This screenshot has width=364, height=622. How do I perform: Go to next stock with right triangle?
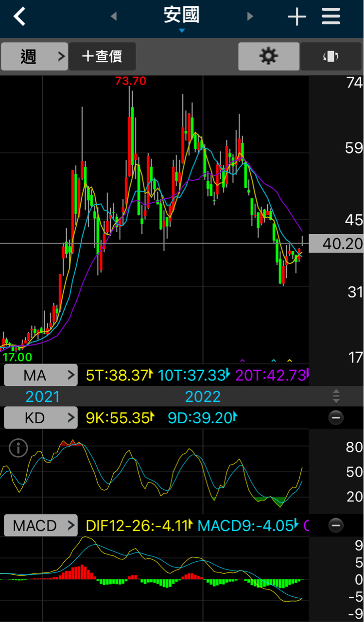pos(250,17)
